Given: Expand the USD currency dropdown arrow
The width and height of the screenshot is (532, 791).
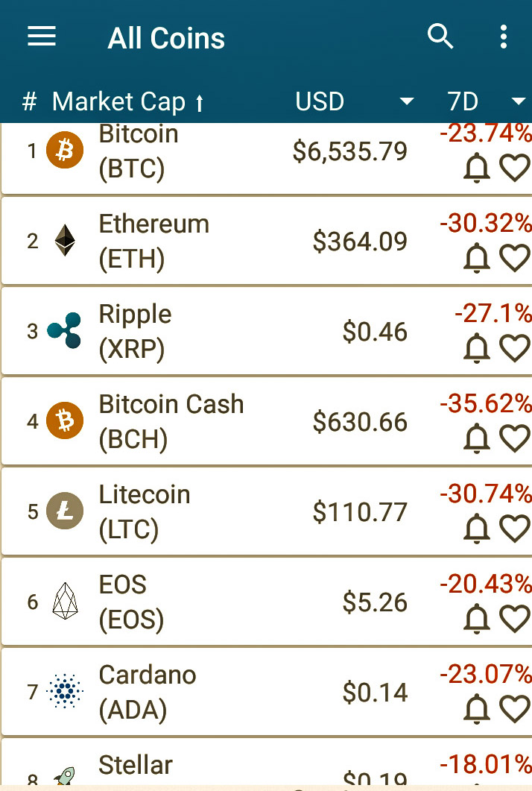Looking at the screenshot, I should coord(407,101).
